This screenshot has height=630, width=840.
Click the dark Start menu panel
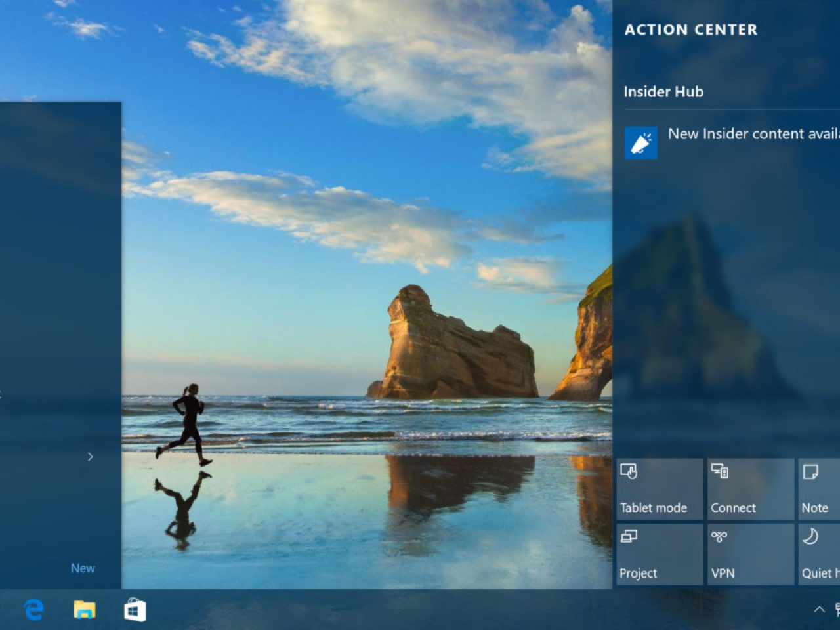click(59, 262)
